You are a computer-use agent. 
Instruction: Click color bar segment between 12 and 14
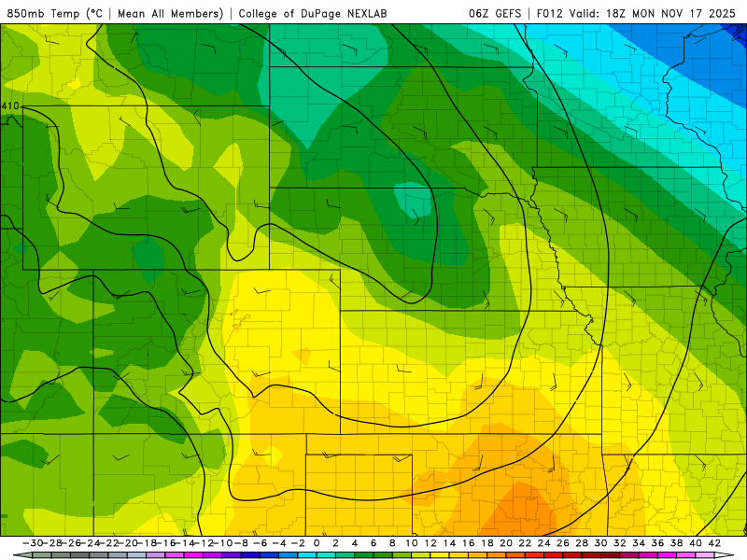pos(440,555)
